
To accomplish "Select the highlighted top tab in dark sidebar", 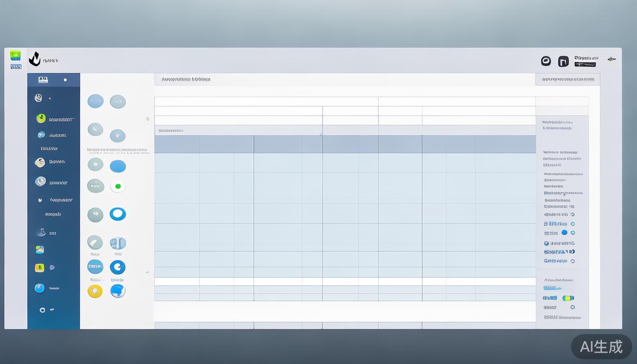I will click(53, 80).
